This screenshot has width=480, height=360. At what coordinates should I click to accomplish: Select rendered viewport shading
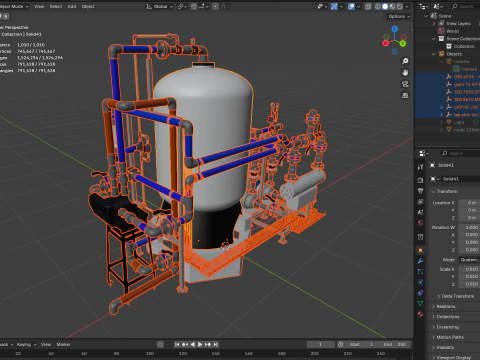[399, 6]
